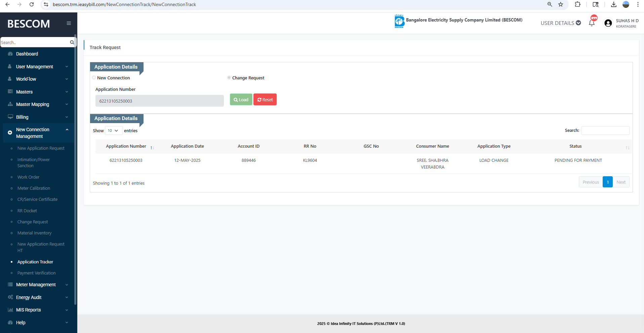
Task: Open Meter Calibration submenu item
Action: 34,188
